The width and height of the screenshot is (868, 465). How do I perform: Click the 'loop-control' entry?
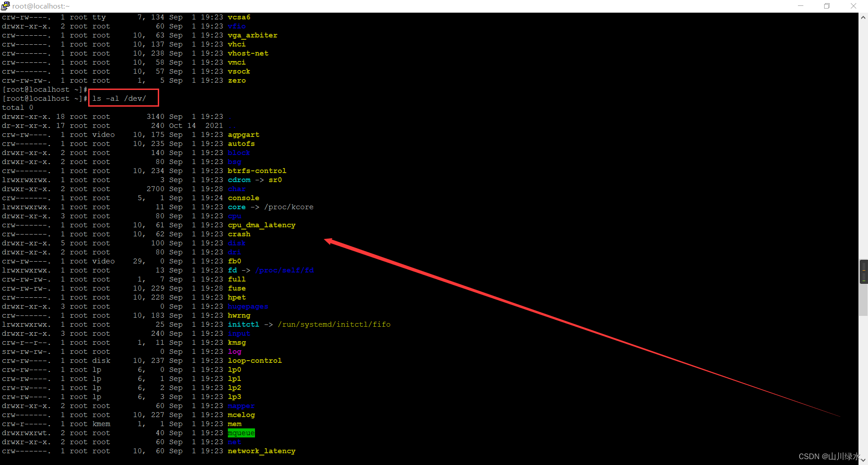coord(255,361)
